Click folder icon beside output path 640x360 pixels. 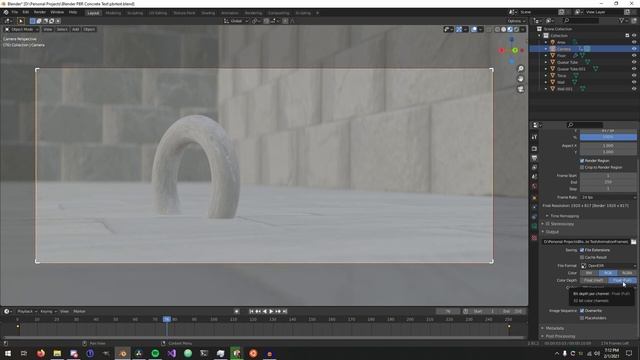[x=633, y=242]
